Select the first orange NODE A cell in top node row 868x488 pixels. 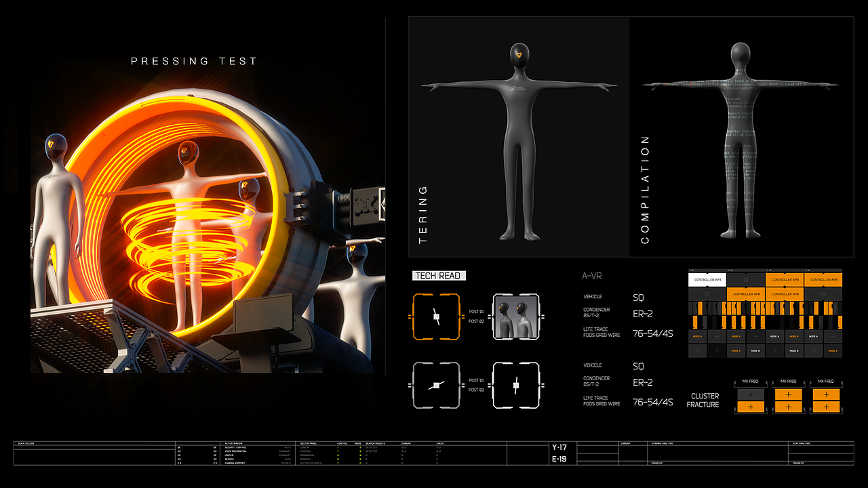[x=698, y=336]
